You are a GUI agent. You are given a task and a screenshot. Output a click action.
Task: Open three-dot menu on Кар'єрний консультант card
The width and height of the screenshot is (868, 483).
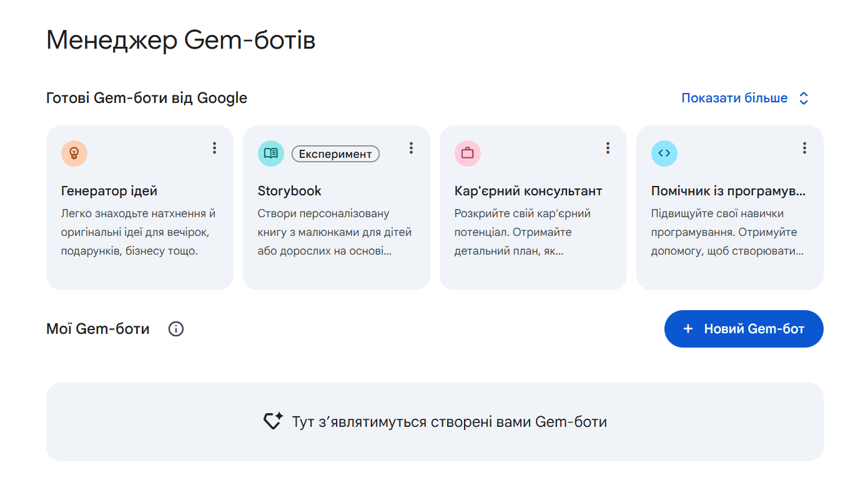(608, 148)
